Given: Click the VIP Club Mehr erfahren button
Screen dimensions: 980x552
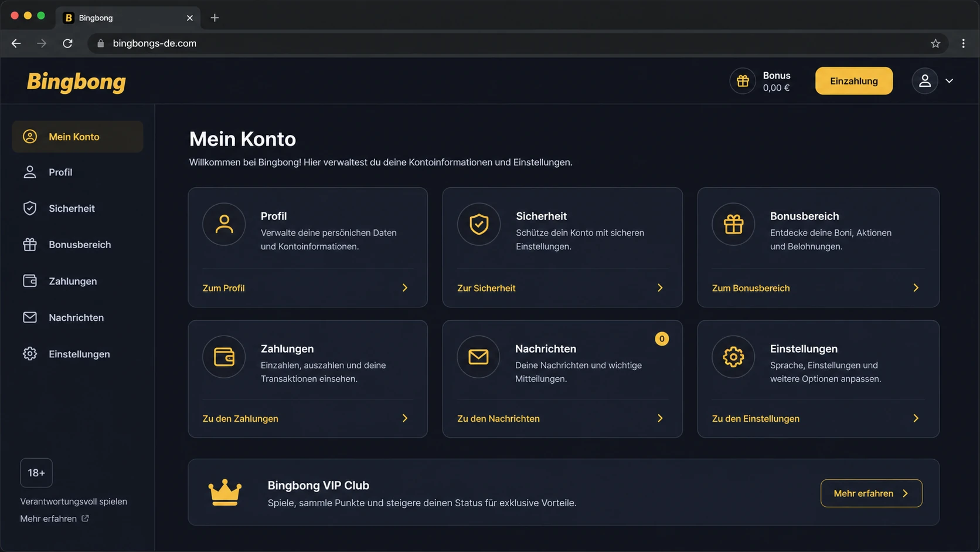Looking at the screenshot, I should (x=871, y=493).
